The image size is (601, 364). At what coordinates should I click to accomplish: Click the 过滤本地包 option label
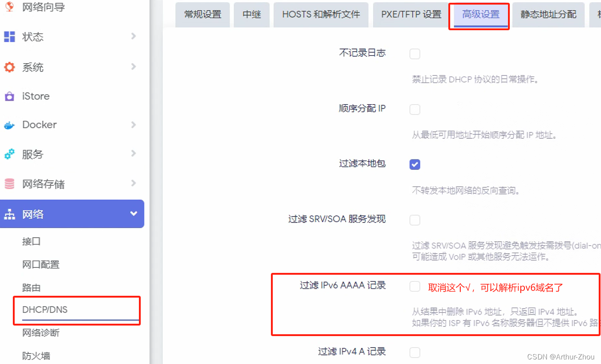pyautogui.click(x=362, y=163)
